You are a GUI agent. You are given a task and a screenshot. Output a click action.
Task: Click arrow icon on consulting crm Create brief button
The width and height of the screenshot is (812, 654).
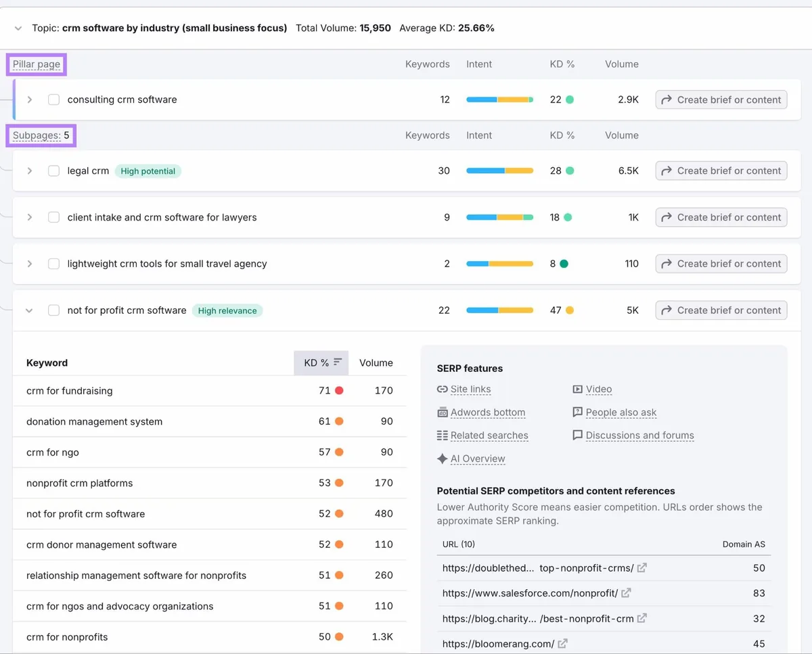point(667,99)
